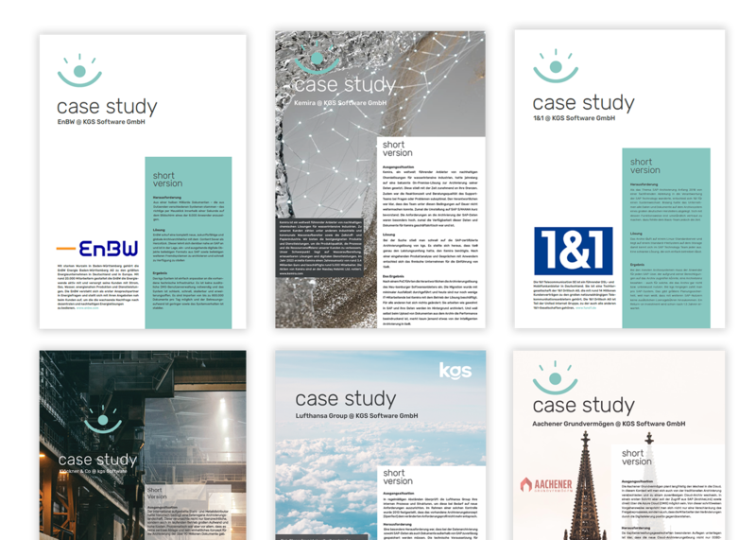The height and width of the screenshot is (540, 756).
Task: Click the EnBW logo
Action: 97,249
